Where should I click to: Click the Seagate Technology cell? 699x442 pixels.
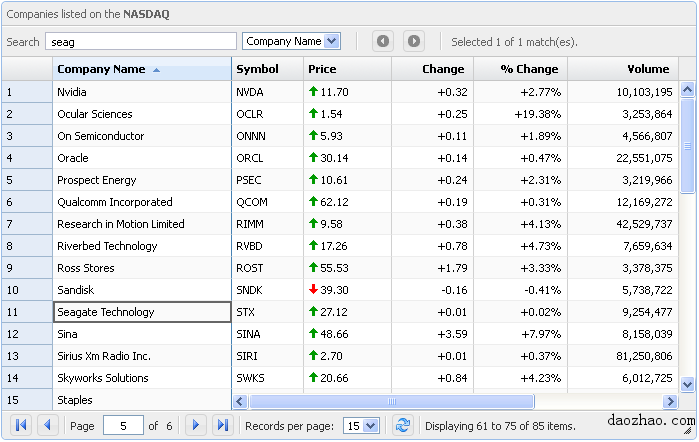(x=142, y=312)
